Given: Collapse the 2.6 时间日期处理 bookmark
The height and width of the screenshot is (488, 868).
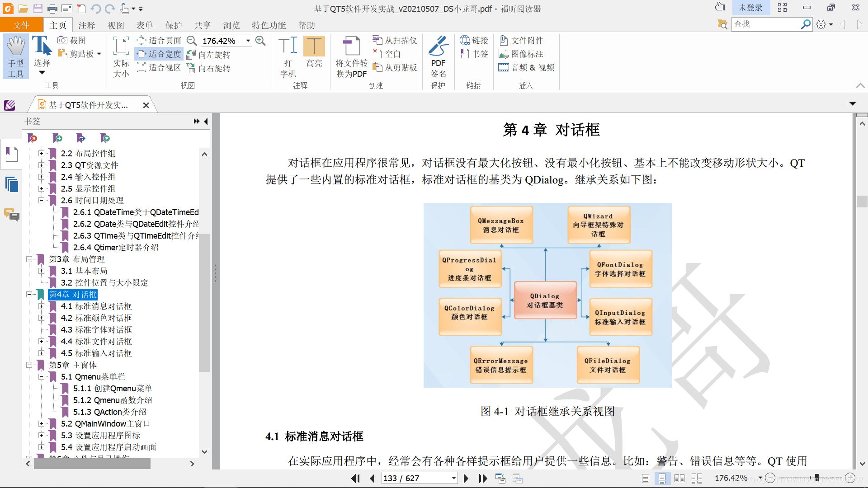Looking at the screenshot, I should 41,200.
